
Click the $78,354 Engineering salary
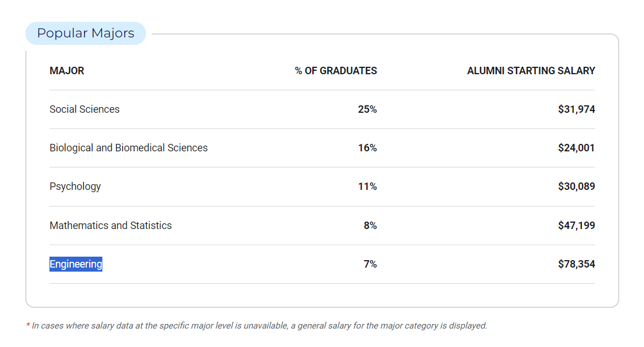(x=576, y=264)
